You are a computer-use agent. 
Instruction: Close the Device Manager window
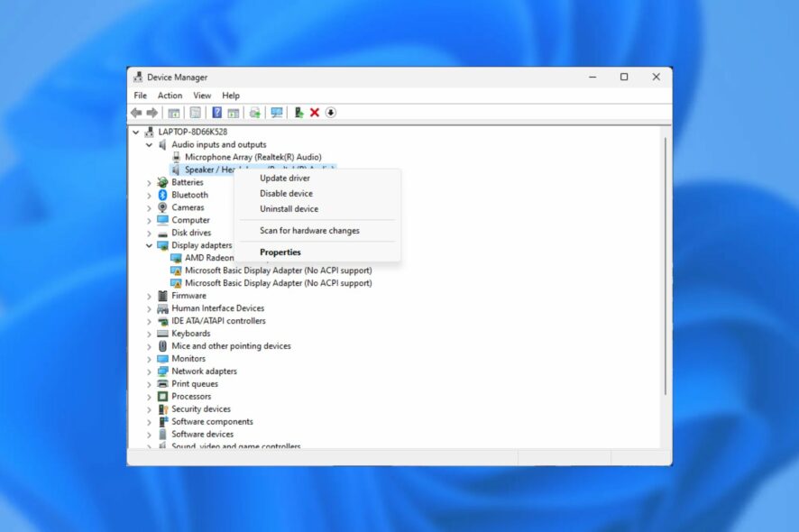coord(656,77)
